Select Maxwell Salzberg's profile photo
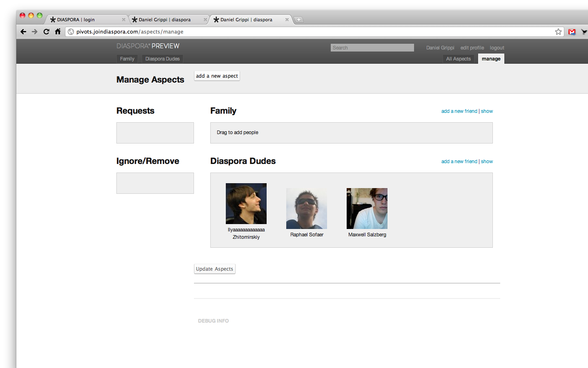 click(x=367, y=209)
